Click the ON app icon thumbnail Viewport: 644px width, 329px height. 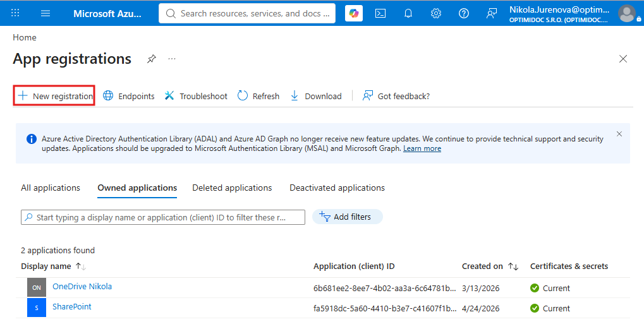pos(37,287)
